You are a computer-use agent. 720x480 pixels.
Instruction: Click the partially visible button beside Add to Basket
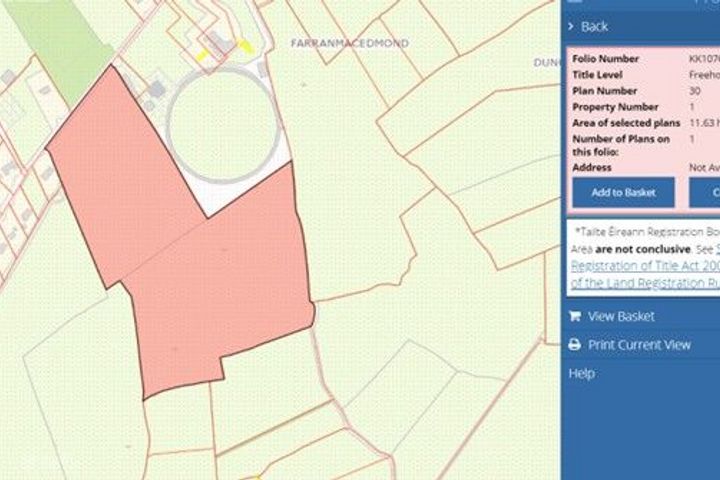point(705,192)
